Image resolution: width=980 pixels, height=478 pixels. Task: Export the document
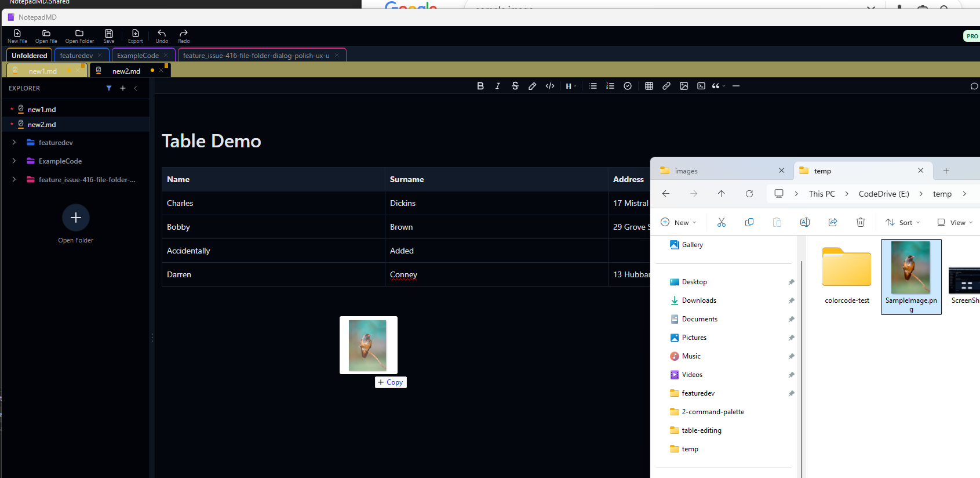(136, 36)
